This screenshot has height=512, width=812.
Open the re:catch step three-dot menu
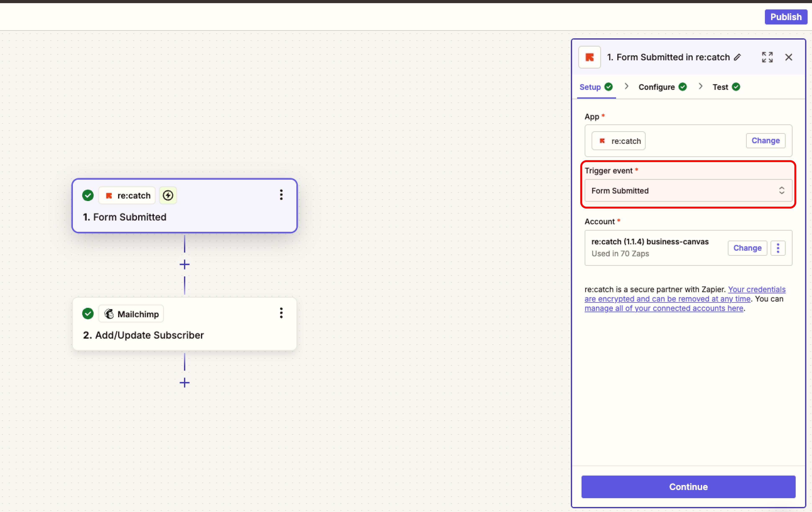[x=281, y=195]
